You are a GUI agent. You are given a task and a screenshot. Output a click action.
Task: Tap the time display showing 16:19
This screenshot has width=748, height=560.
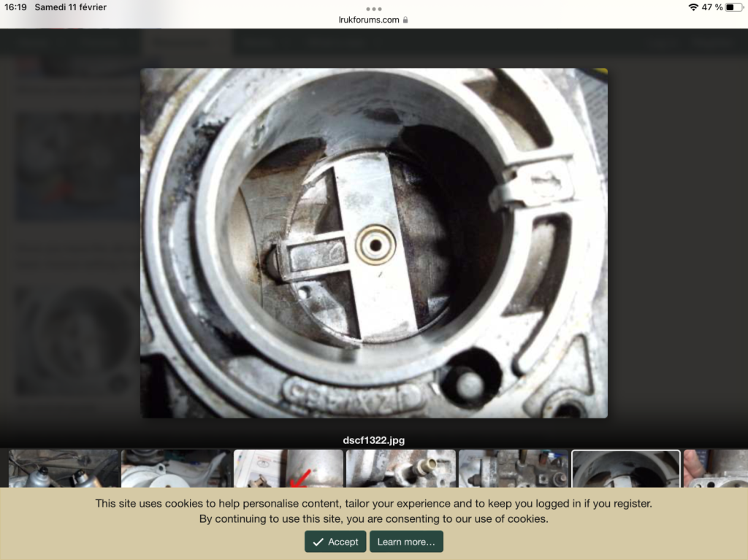(x=16, y=7)
